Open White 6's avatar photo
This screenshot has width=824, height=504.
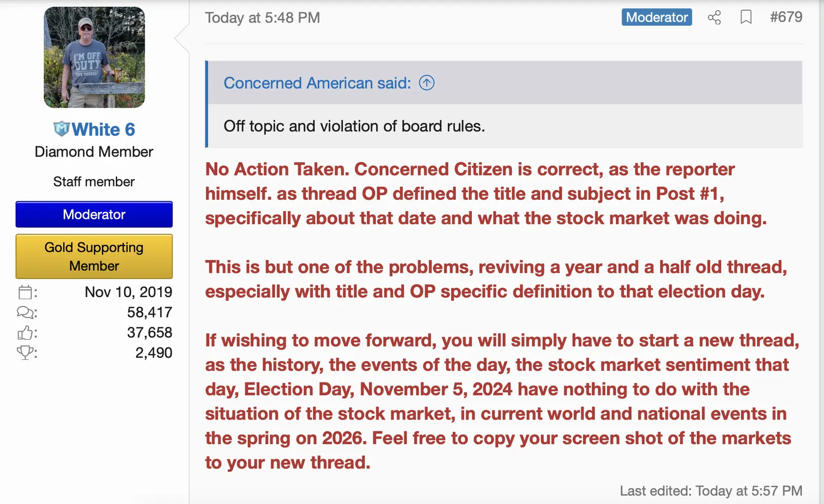[x=94, y=57]
